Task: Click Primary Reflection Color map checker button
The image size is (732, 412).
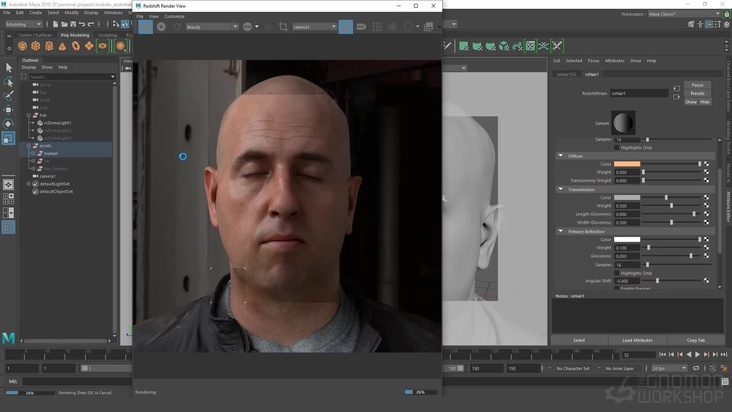Action: coord(706,239)
